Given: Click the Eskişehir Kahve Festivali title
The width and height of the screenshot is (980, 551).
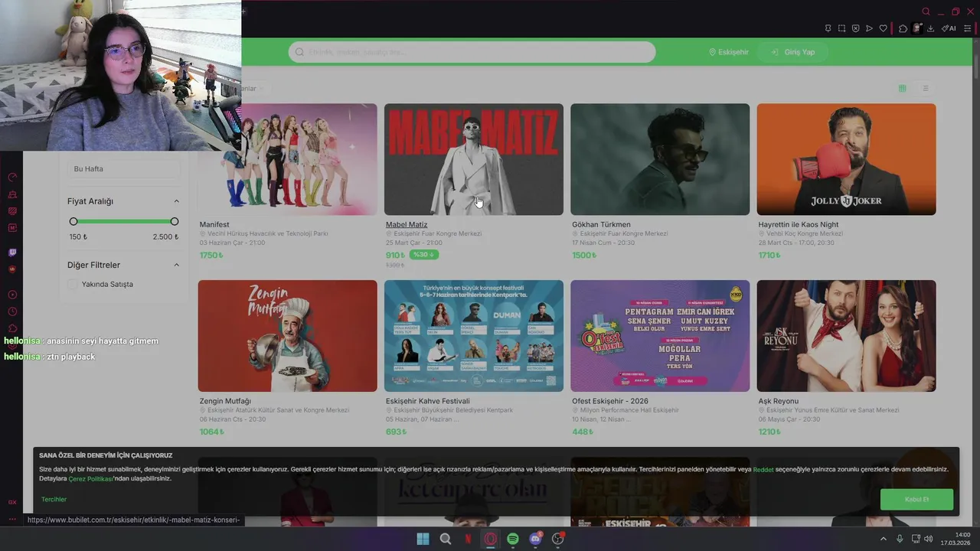Looking at the screenshot, I should click(428, 401).
